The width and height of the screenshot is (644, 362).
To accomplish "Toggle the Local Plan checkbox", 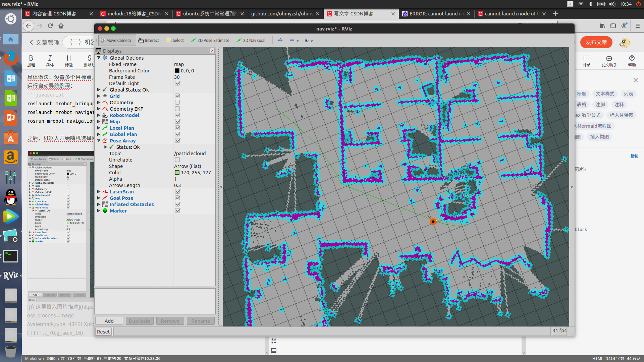I will click(177, 128).
